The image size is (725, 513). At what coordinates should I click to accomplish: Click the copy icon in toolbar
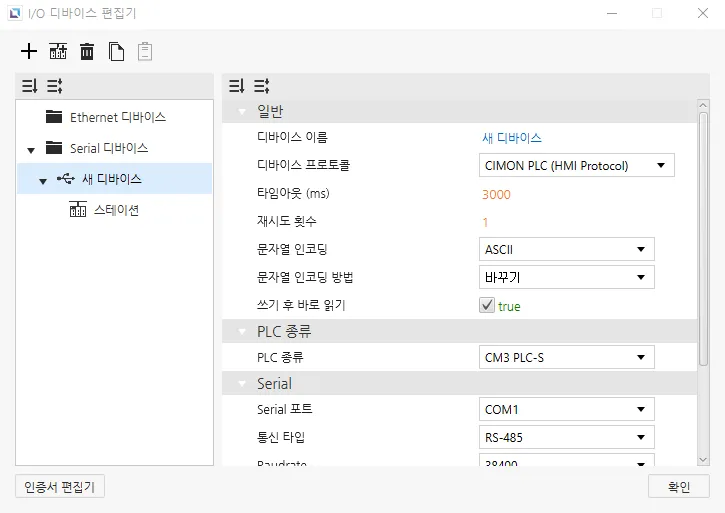(x=116, y=52)
